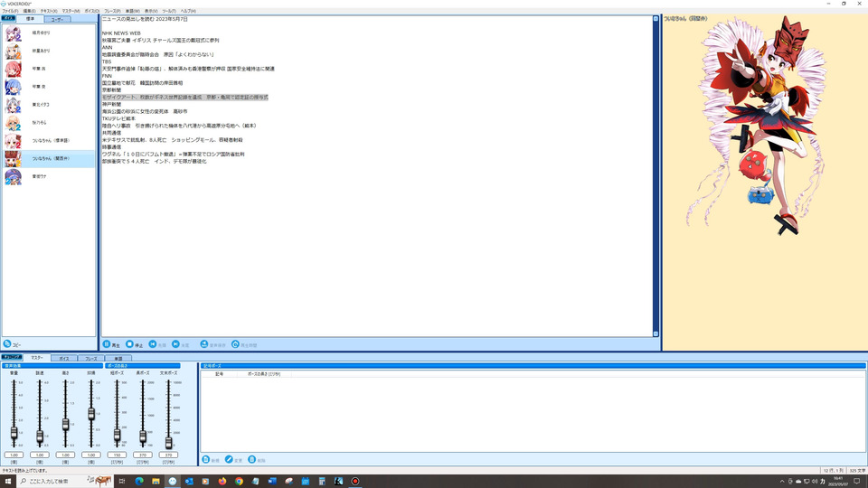The height and width of the screenshot is (488, 868).
Task: Open Microsoft Edge from the taskbar
Action: [139, 482]
